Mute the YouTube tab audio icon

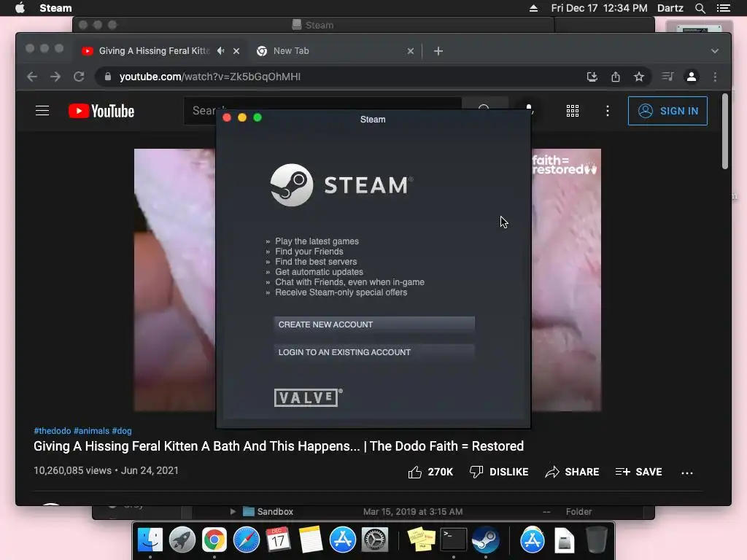pyautogui.click(x=220, y=51)
